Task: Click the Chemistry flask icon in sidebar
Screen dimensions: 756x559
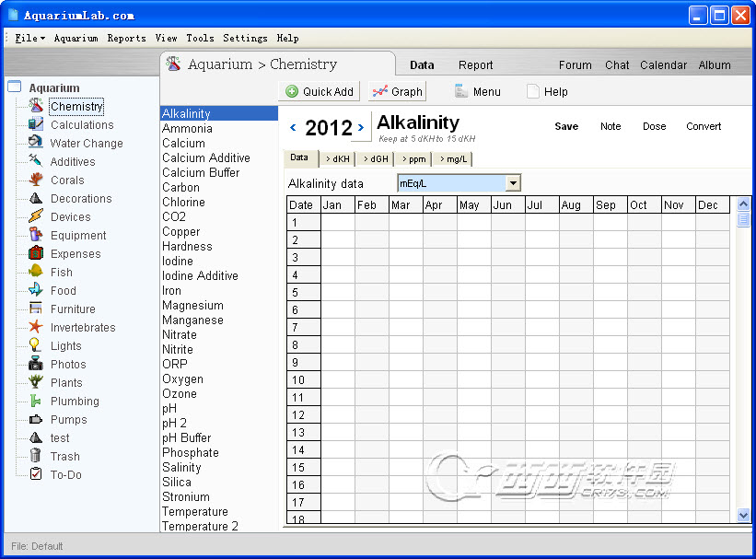Action: point(36,107)
